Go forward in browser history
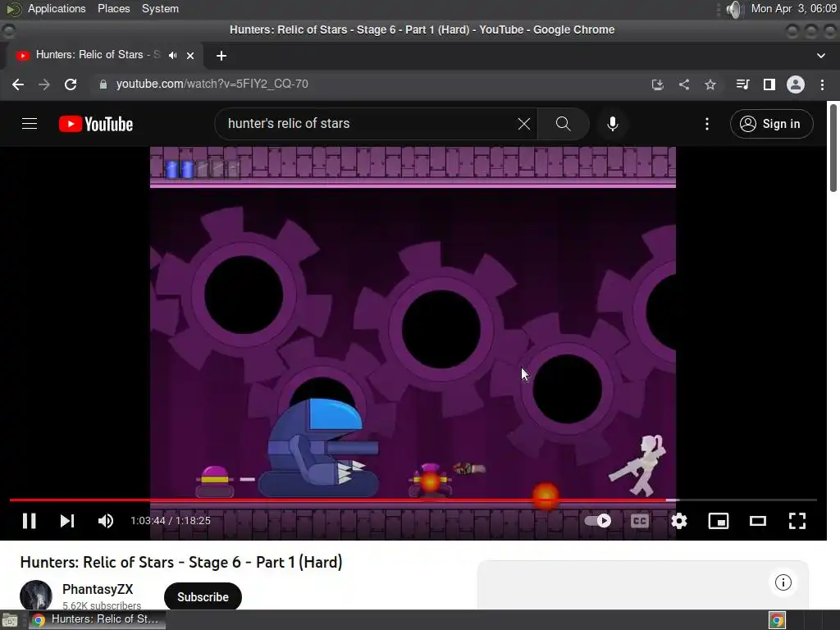The height and width of the screenshot is (630, 840). tap(44, 84)
